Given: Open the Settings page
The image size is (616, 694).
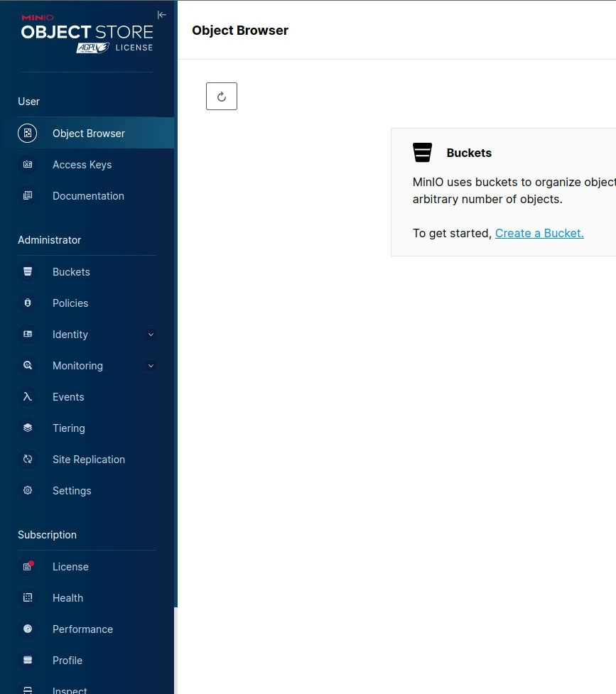Looking at the screenshot, I should click(87, 490).
